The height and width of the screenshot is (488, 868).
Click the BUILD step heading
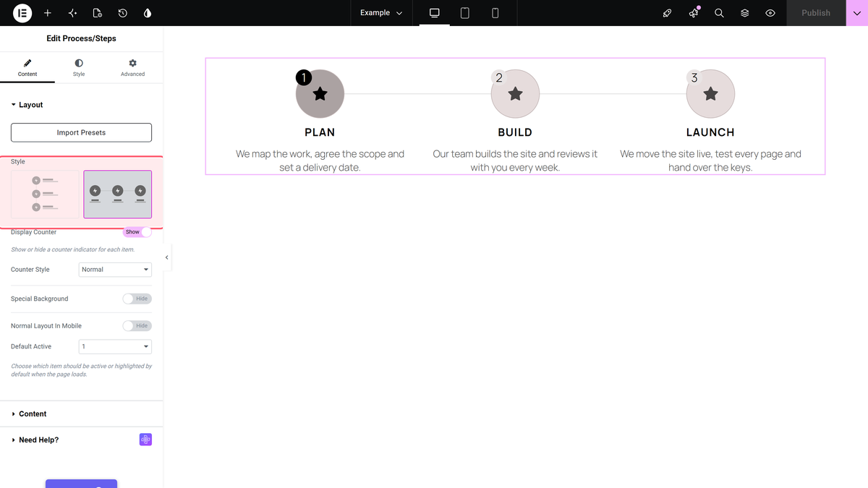tap(515, 132)
